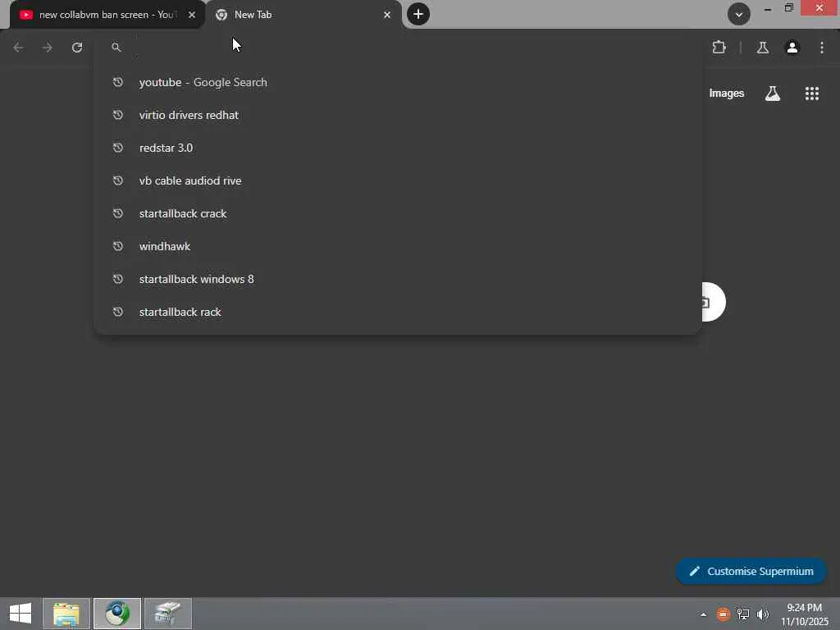Select the New Tab tab
840x630 pixels.
click(304, 15)
